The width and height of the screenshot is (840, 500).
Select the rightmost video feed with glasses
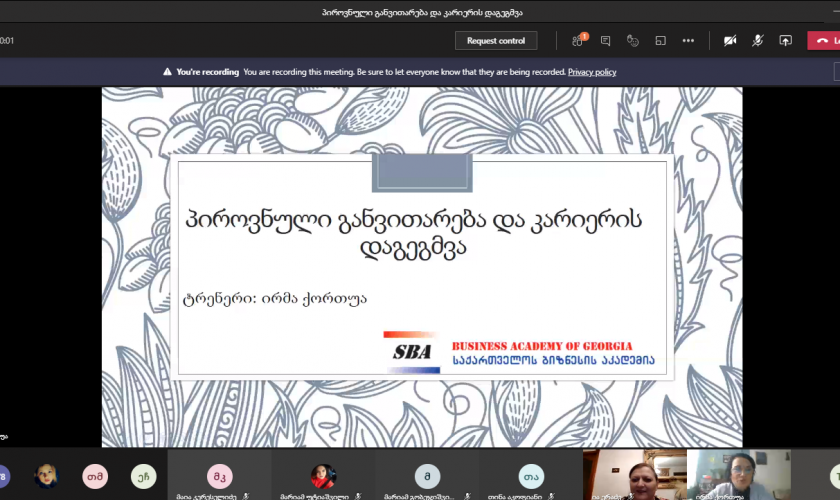[738, 473]
